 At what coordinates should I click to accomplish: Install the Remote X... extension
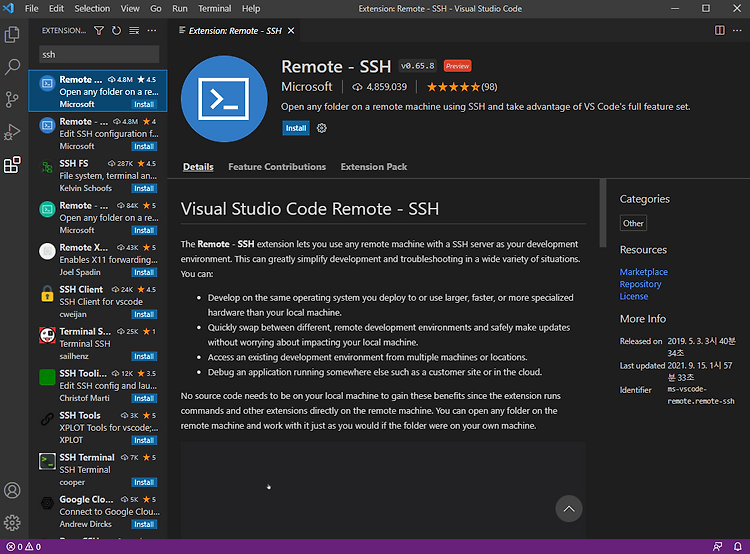[x=144, y=272]
